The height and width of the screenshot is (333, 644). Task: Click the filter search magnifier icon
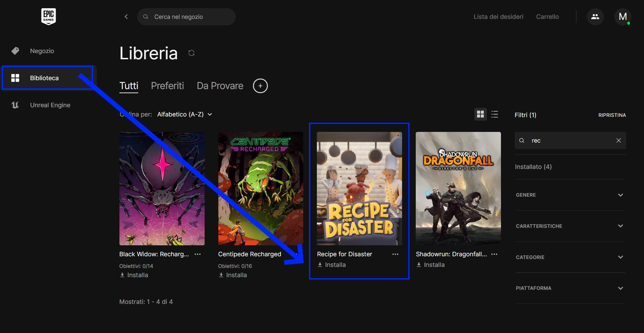522,140
